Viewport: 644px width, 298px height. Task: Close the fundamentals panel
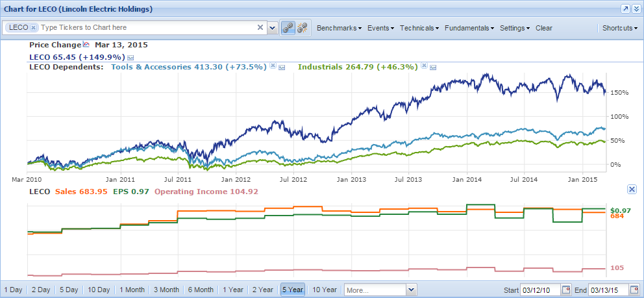tap(632, 189)
